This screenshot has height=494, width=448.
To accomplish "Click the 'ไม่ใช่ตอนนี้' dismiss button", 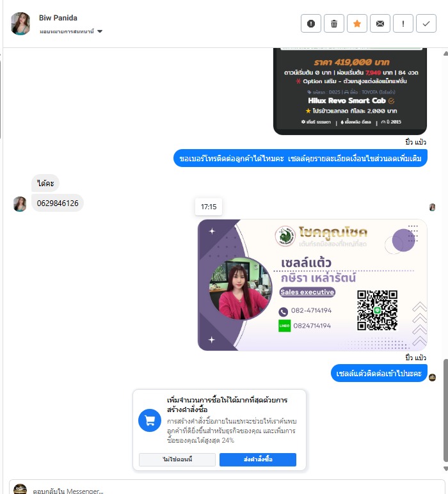I will coord(177,459).
